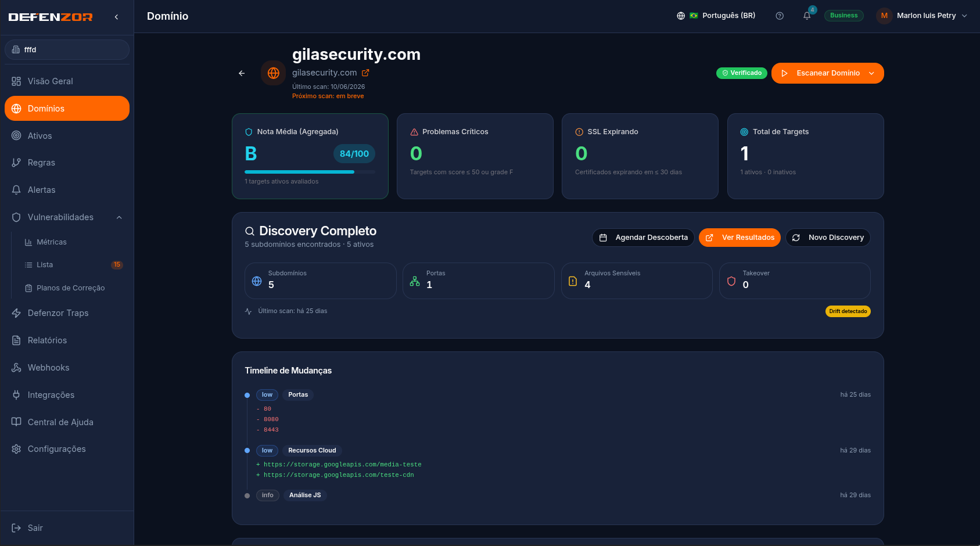Click the Nota Média score progress bar
Image resolution: width=980 pixels, height=546 pixels.
310,172
